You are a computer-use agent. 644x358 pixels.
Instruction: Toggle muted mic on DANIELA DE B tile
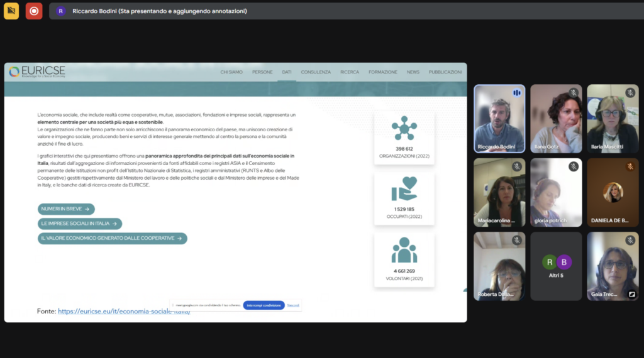[630, 166]
